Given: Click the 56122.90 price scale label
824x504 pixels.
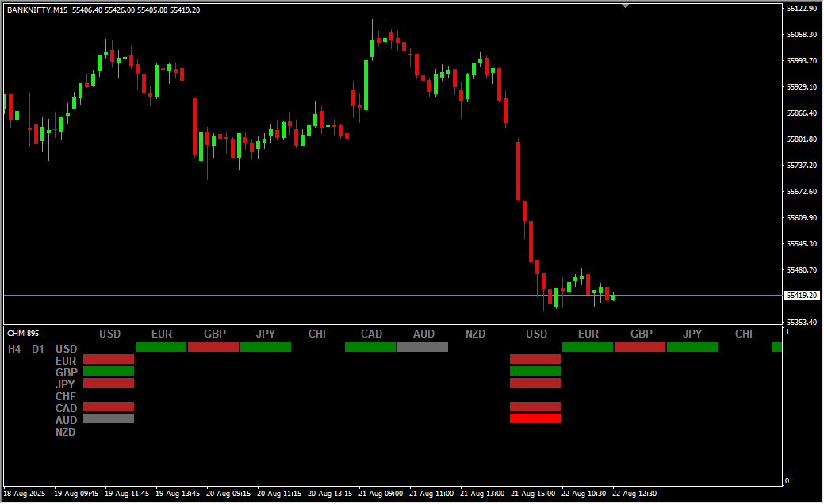Looking at the screenshot, I should [x=802, y=9].
